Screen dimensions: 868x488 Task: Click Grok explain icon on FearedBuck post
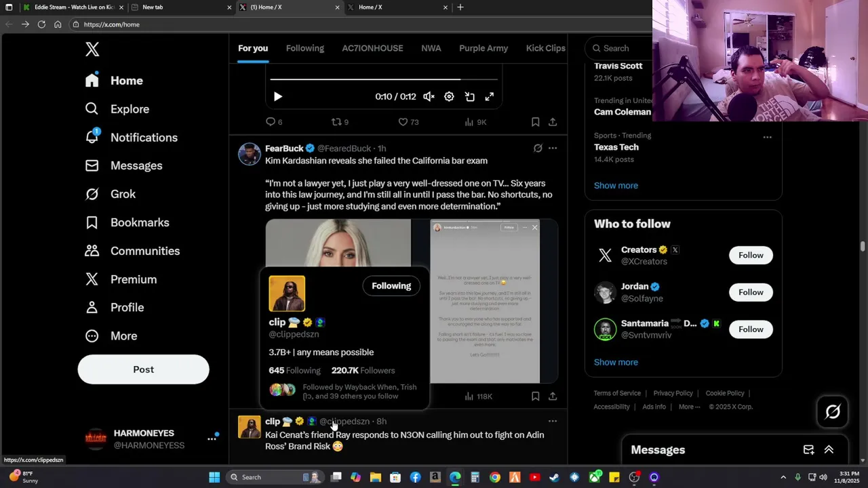point(538,148)
